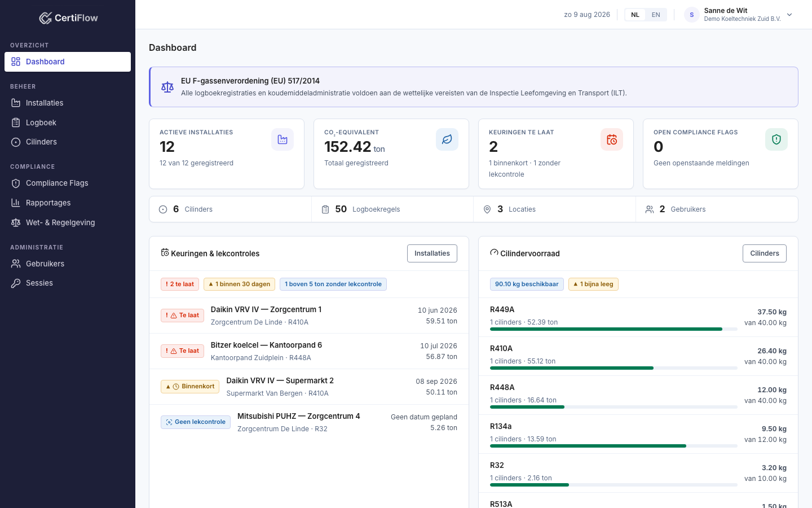Viewport: 812px width, 508px height.
Task: Click the '1 bijna leeg' warning badge
Action: click(593, 284)
